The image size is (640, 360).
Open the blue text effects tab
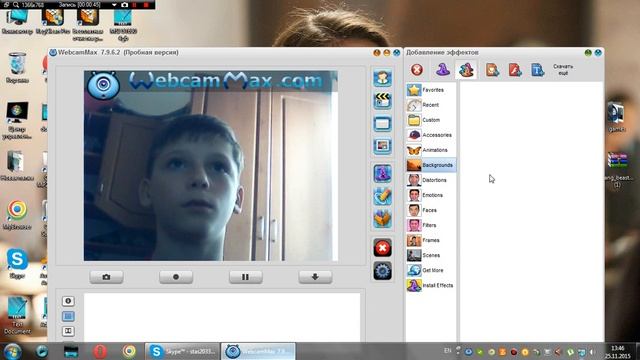click(538, 70)
